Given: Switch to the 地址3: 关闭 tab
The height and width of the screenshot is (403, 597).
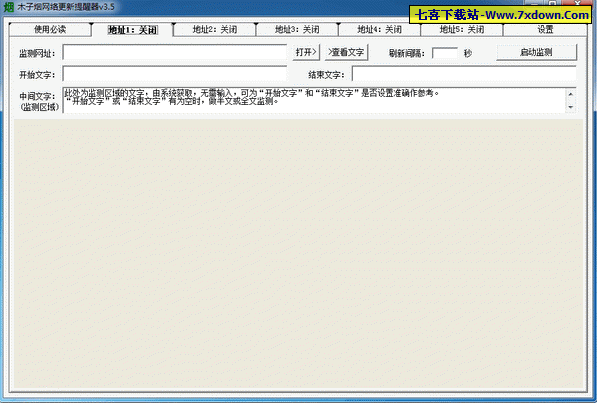Looking at the screenshot, I should tap(297, 29).
